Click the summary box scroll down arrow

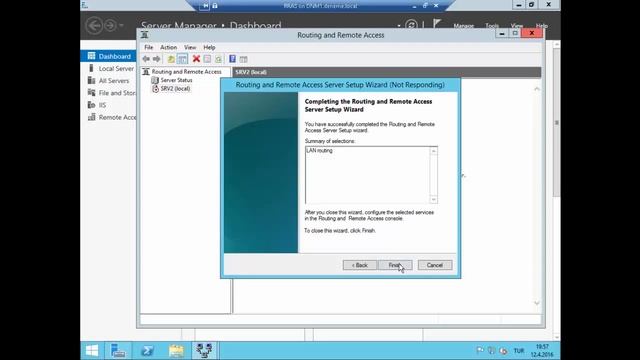tap(433, 199)
